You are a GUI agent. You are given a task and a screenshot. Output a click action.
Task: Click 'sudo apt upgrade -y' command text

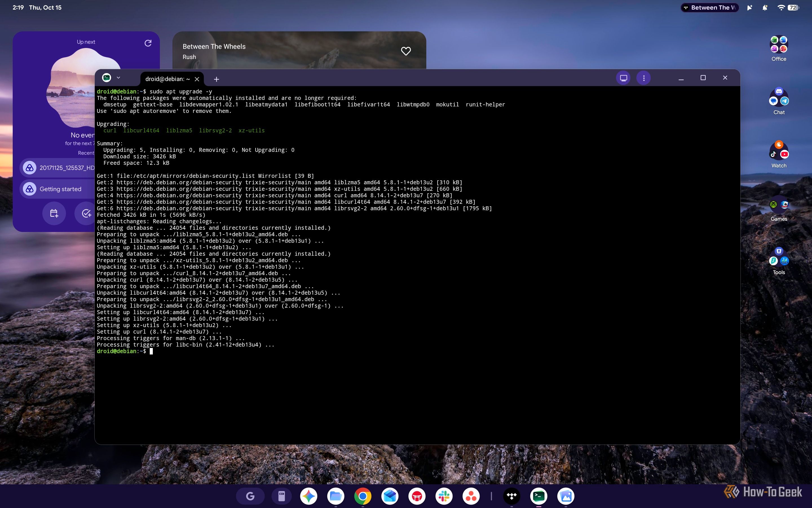pyautogui.click(x=180, y=92)
